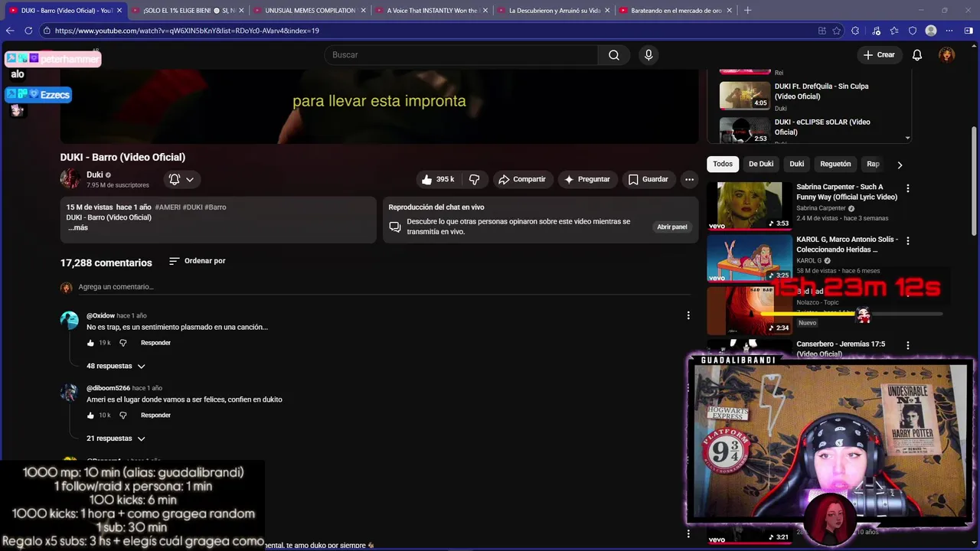Show more filter chips with right arrow

[x=900, y=165]
